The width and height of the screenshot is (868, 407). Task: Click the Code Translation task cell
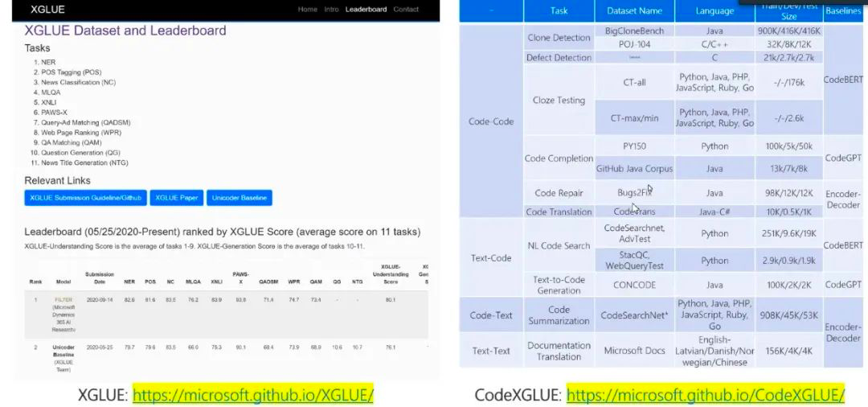click(559, 212)
